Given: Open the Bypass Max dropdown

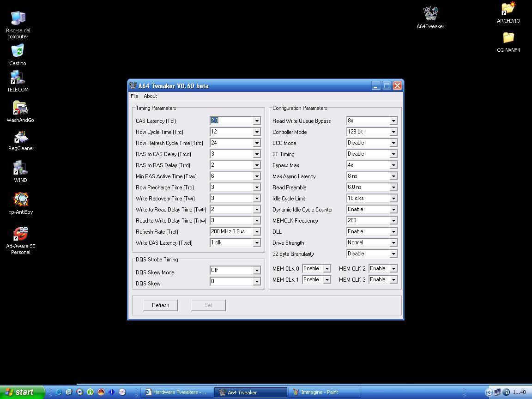Looking at the screenshot, I should pyautogui.click(x=393, y=165).
